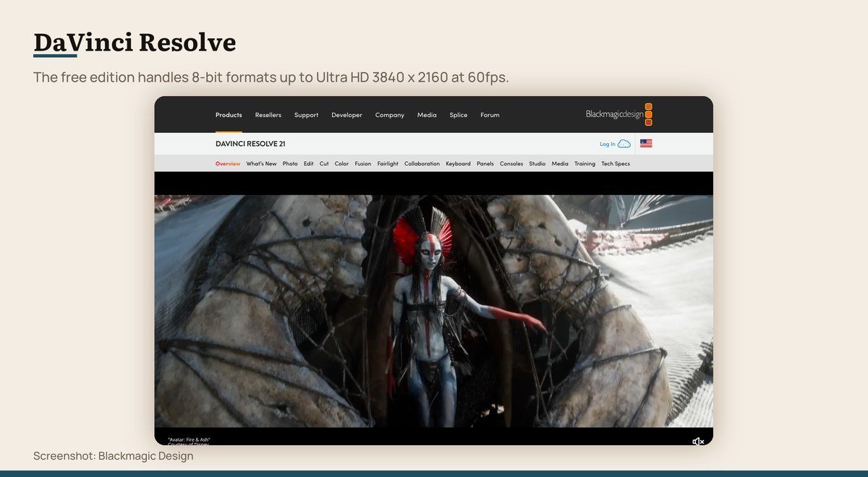This screenshot has width=868, height=477.
Task: Open the Photo tab
Action: click(290, 163)
